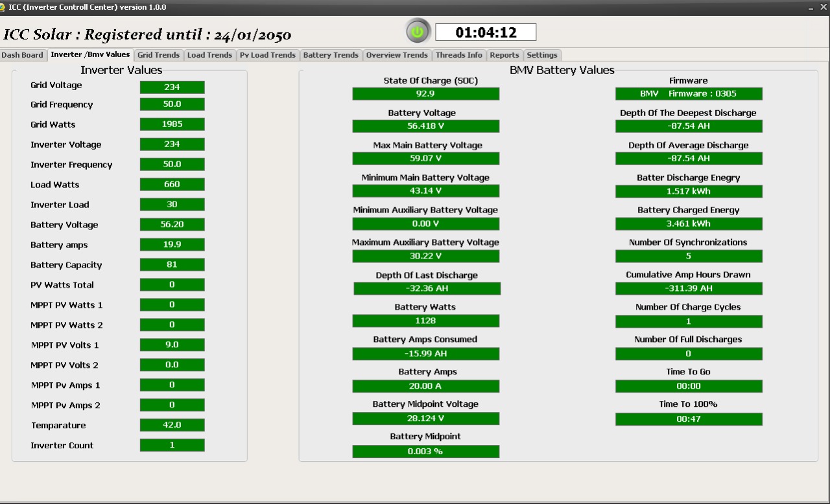Viewport: 830px width, 504px height.
Task: Click the ICC app icon in title bar
Action: (x=3, y=7)
